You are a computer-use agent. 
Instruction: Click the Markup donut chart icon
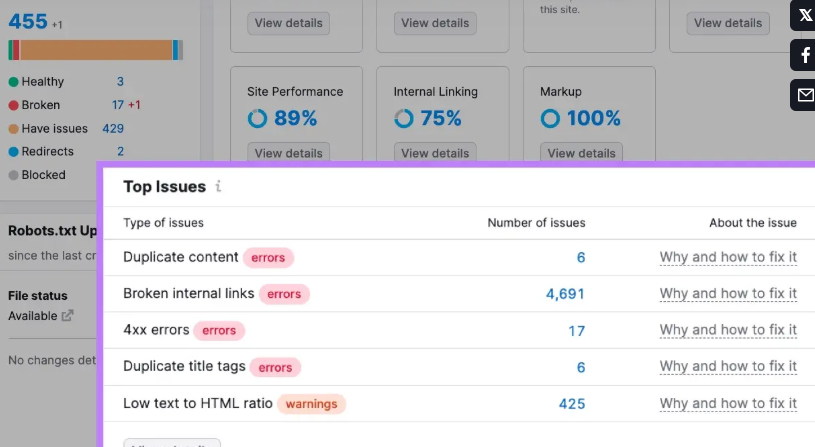550,119
